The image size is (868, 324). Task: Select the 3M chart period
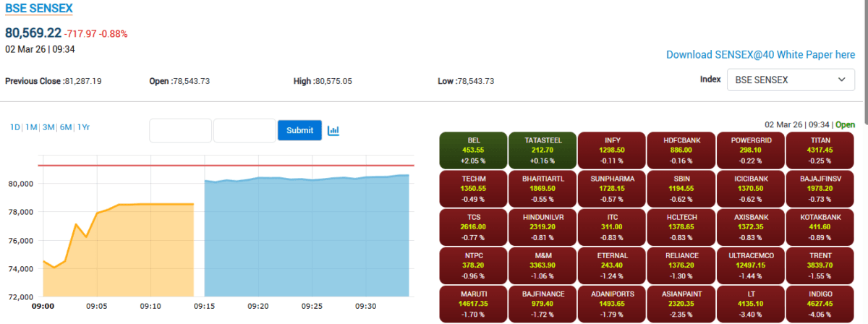pos(48,127)
